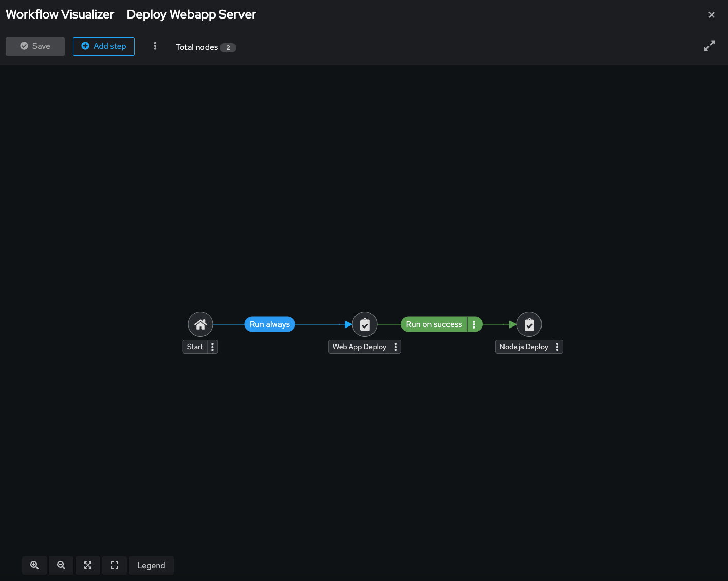Open the toolbar kebab menu
Screen dimensions: 728x581
(155, 46)
